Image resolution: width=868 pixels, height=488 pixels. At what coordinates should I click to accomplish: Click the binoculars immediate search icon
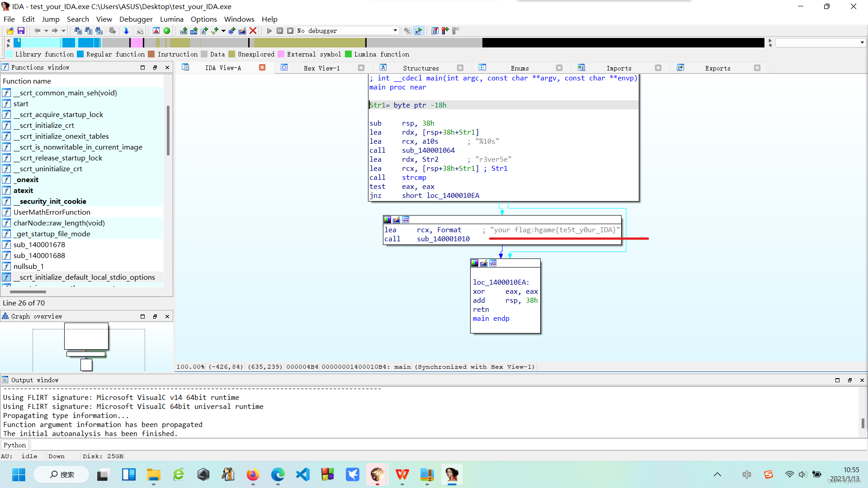[x=78, y=31]
